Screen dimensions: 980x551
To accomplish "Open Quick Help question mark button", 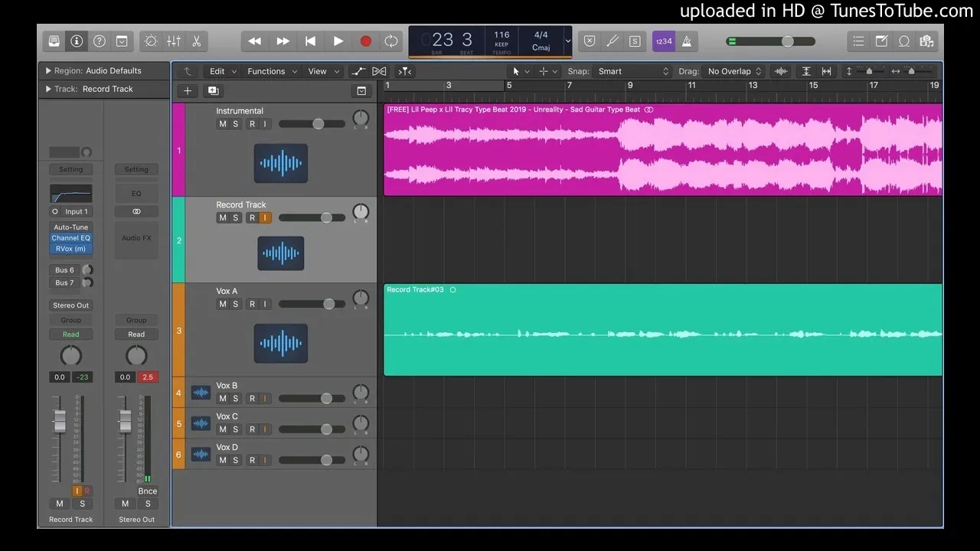I will (x=100, y=41).
